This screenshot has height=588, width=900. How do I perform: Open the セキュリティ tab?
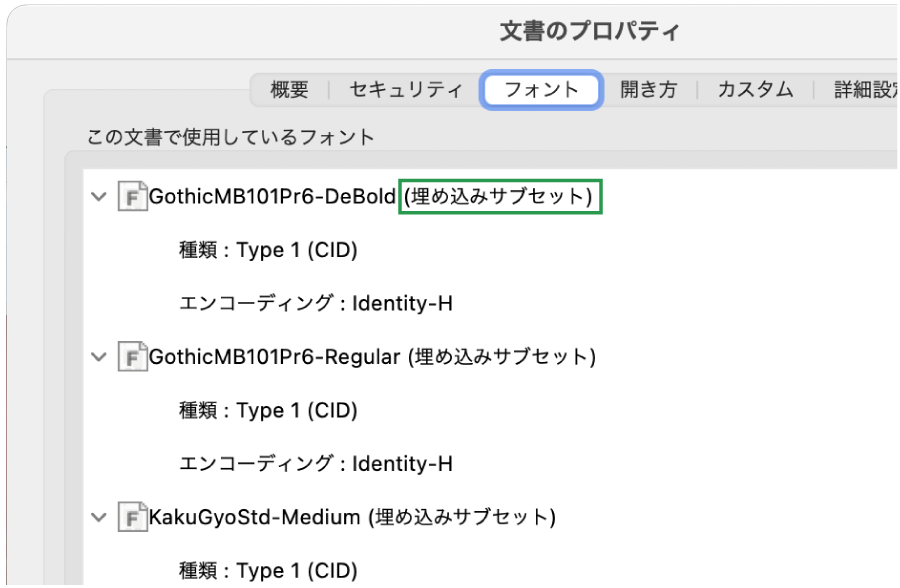(405, 90)
